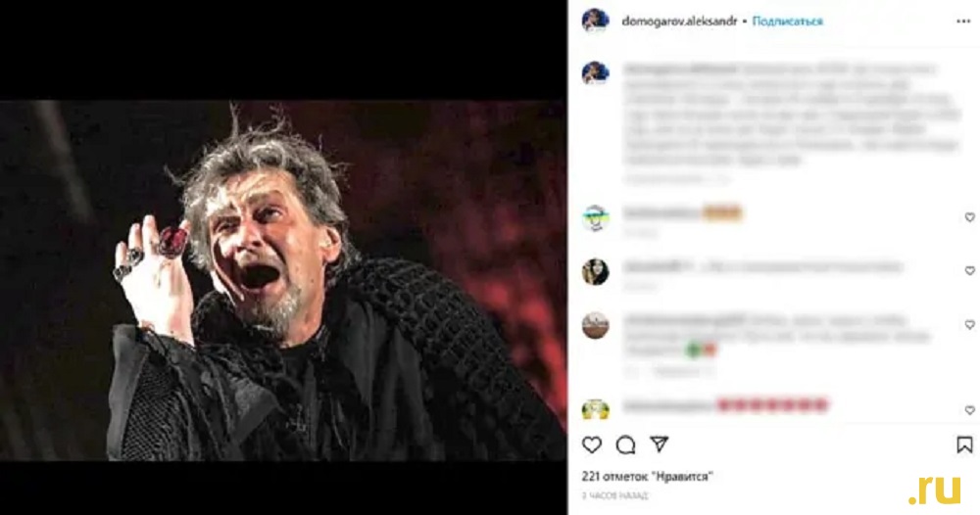Like the fourth comment with its heart
Image resolution: width=980 pixels, height=515 pixels.
969,410
